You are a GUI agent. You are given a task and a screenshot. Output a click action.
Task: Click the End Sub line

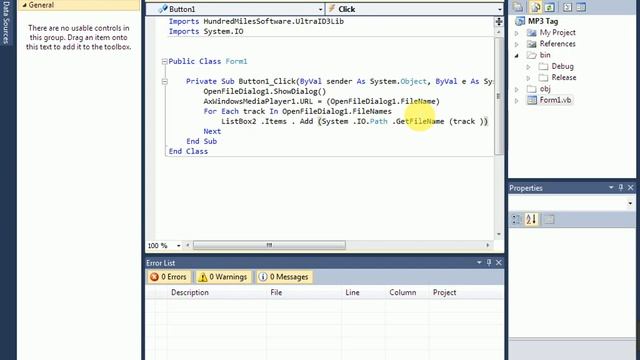click(x=202, y=141)
